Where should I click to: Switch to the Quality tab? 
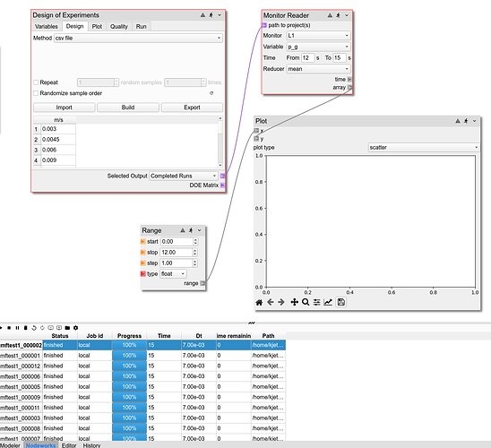[x=119, y=27]
